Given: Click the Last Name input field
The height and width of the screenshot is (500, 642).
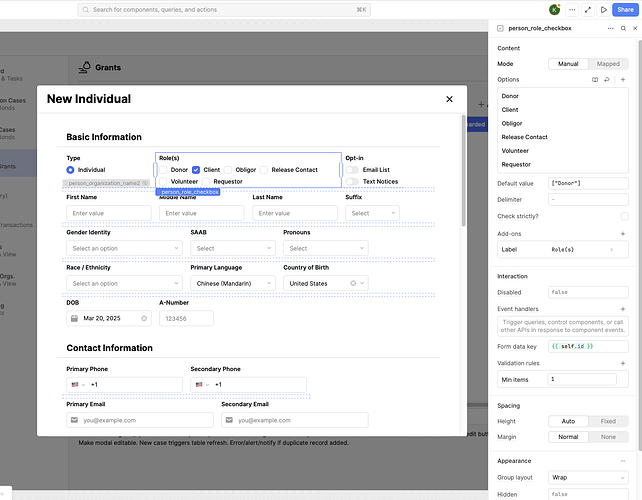Looking at the screenshot, I should click(295, 213).
